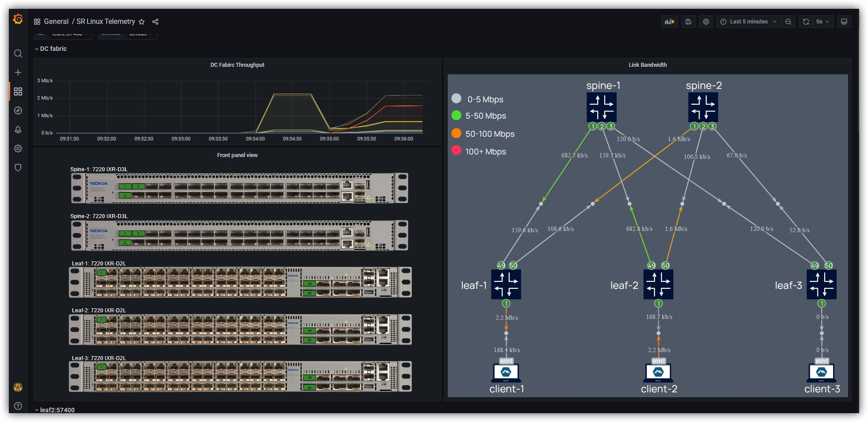The height and width of the screenshot is (422, 868).
Task: Click the "09:34:00" time axis label
Action: click(255, 139)
